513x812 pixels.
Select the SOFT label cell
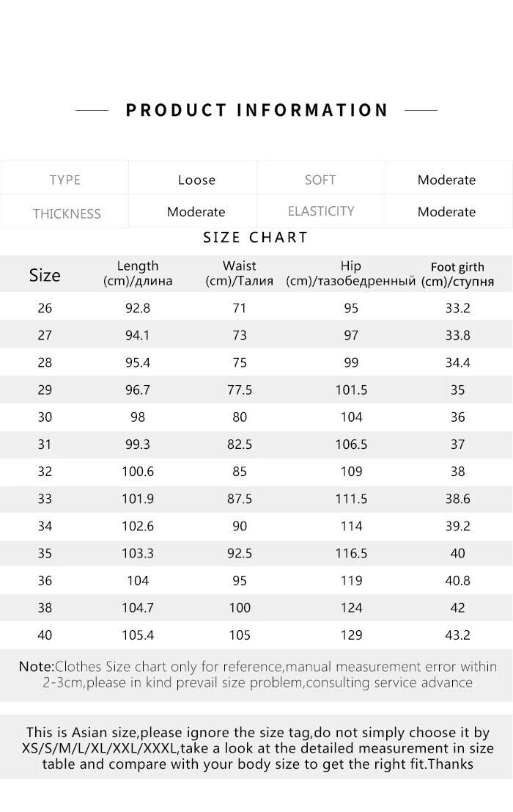pos(320,180)
